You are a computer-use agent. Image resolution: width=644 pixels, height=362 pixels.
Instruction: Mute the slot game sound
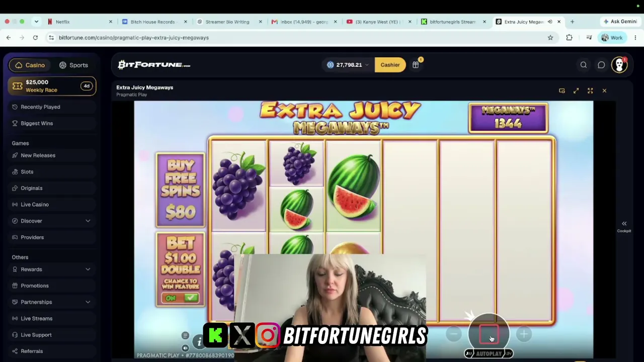click(x=185, y=347)
